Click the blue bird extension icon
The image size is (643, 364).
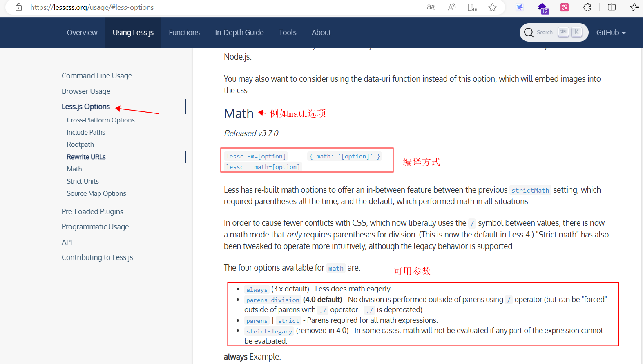[x=520, y=7]
